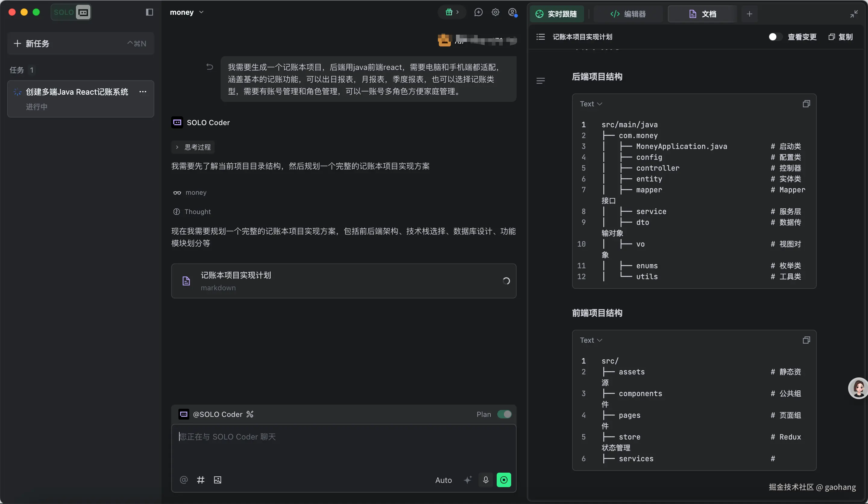868x504 pixels.
Task: Click the gift rewards icon
Action: pyautogui.click(x=449, y=12)
